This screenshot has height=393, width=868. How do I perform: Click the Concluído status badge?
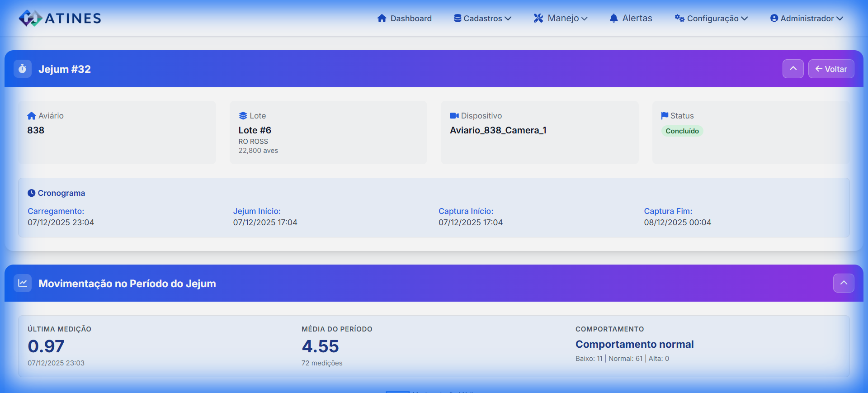682,131
